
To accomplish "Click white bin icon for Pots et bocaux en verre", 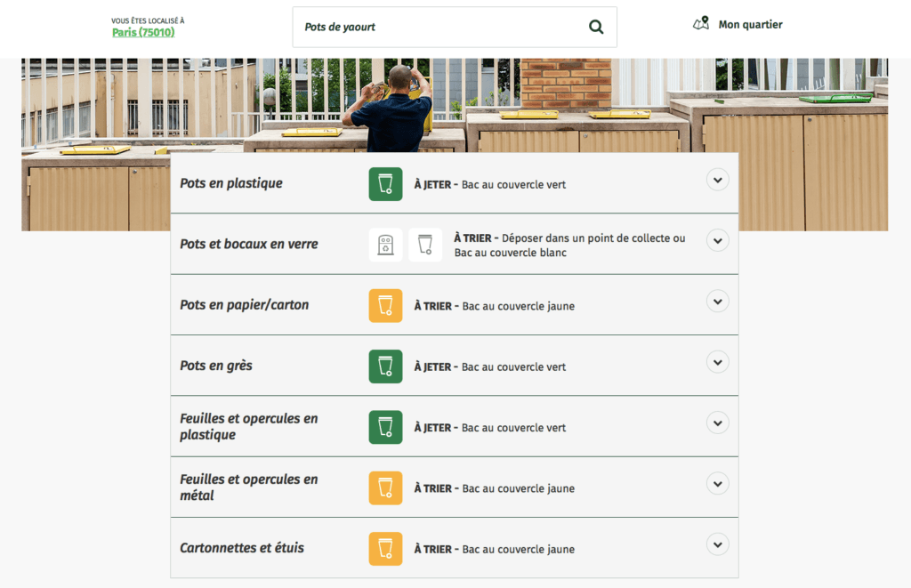I will click(425, 245).
